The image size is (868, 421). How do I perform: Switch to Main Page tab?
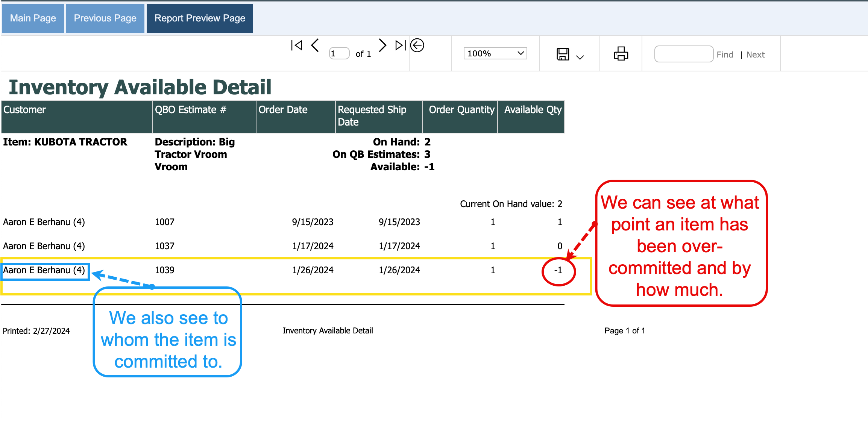click(x=33, y=18)
